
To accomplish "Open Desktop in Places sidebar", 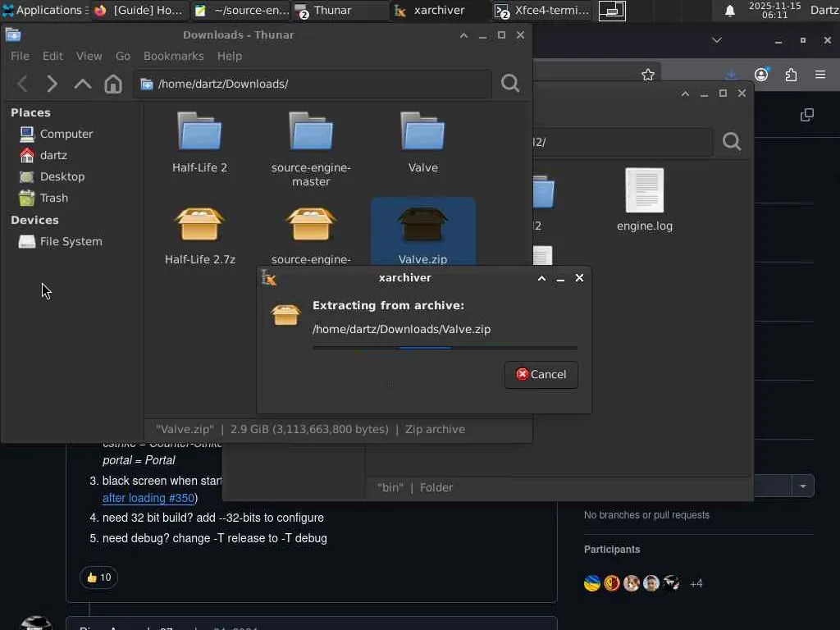I will click(52, 177).
